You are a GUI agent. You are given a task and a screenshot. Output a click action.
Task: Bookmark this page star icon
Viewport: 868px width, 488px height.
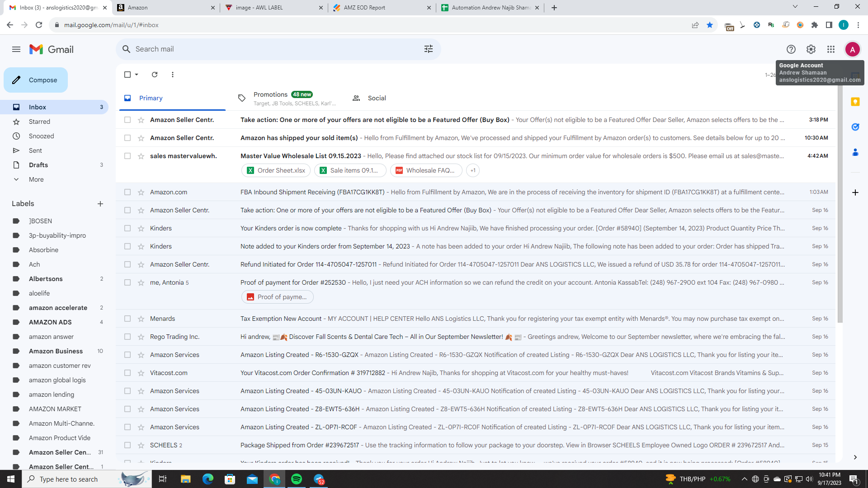[710, 25]
